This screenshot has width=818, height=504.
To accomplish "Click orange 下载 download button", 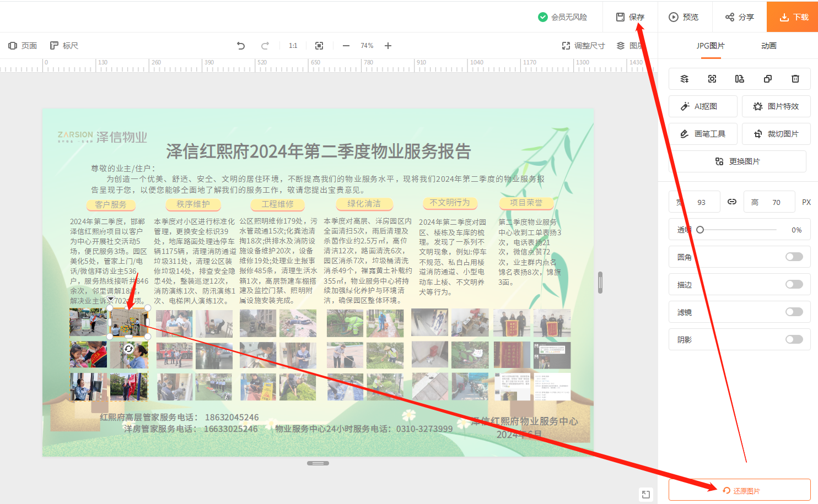I will 793,17.
